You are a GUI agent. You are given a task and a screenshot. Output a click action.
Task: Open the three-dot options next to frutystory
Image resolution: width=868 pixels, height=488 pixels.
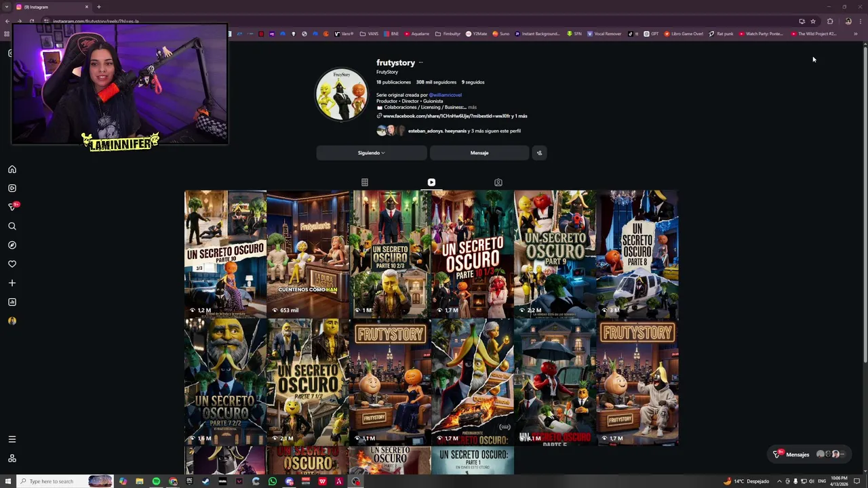click(x=420, y=63)
